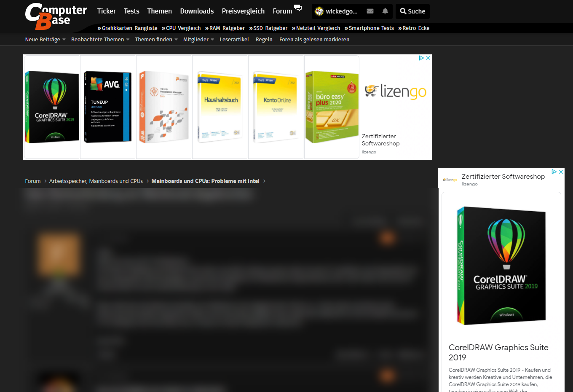Close the top banner ad

[428, 58]
